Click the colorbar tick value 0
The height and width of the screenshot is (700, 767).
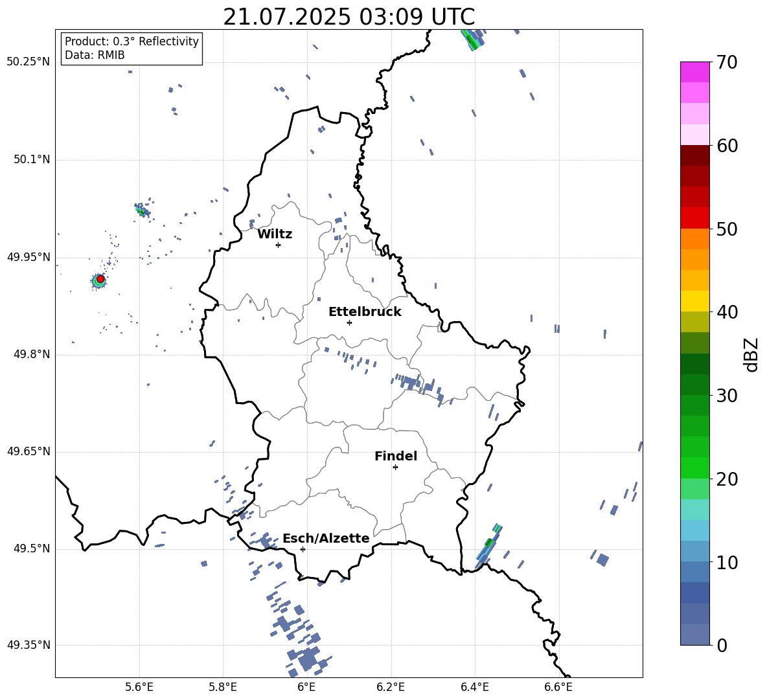722,645
